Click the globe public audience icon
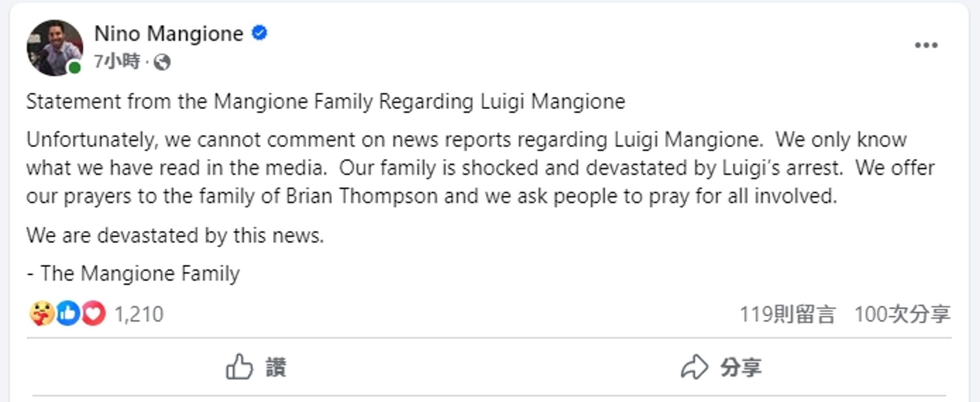The width and height of the screenshot is (980, 402). click(x=162, y=62)
